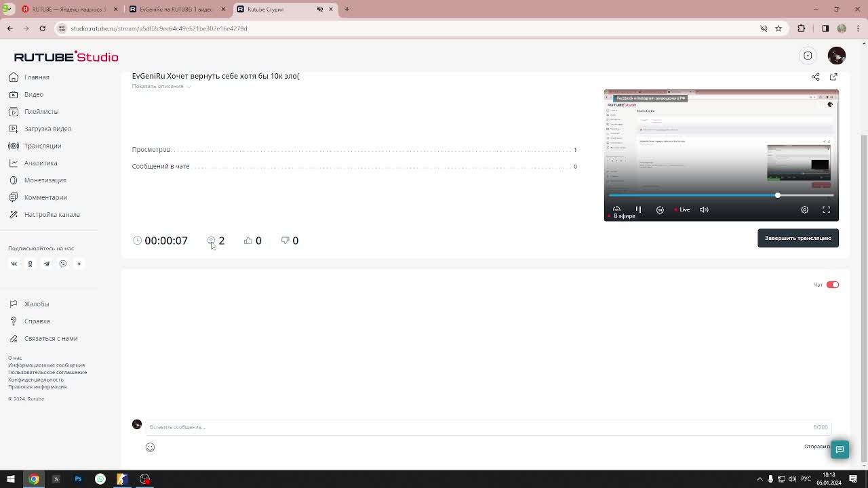Open player quality settings gear

[804, 209]
